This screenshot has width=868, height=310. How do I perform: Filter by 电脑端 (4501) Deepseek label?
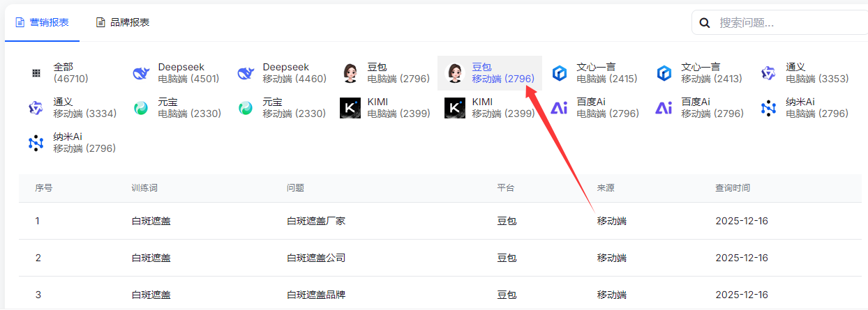click(x=190, y=79)
